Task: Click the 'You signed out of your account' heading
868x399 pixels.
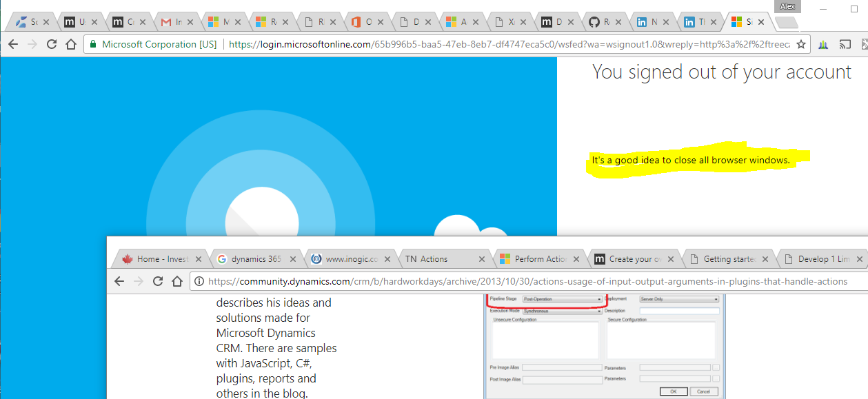Action: click(722, 72)
